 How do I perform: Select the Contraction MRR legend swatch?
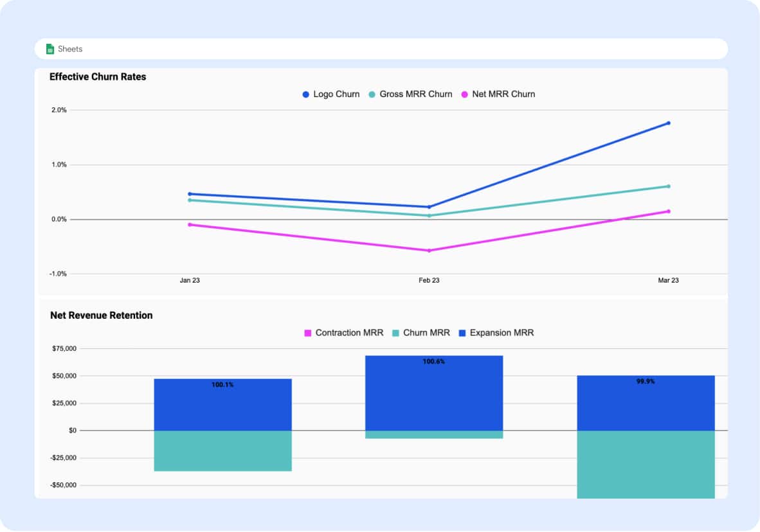[307, 333]
